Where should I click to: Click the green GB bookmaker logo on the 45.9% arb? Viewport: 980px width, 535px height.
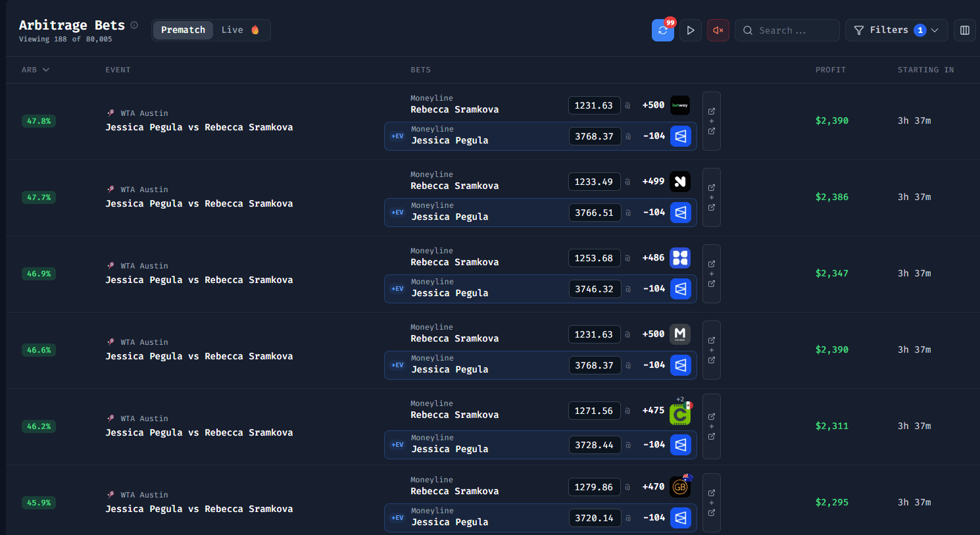(679, 487)
